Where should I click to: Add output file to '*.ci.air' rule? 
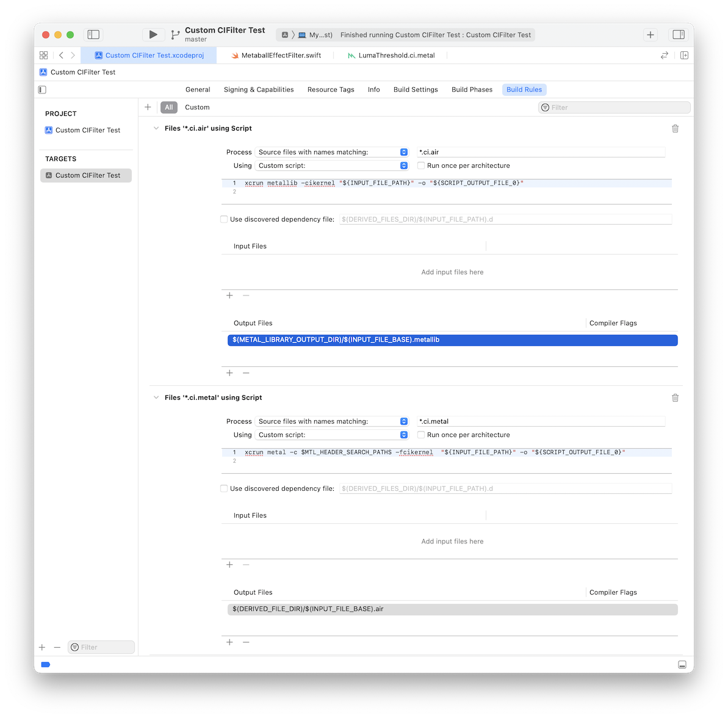(x=229, y=373)
